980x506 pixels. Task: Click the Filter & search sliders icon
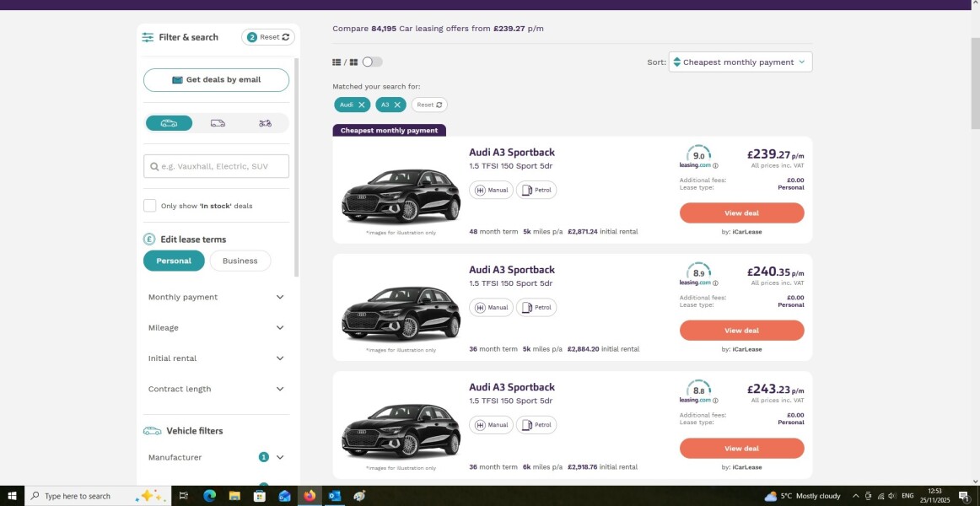[x=148, y=37]
